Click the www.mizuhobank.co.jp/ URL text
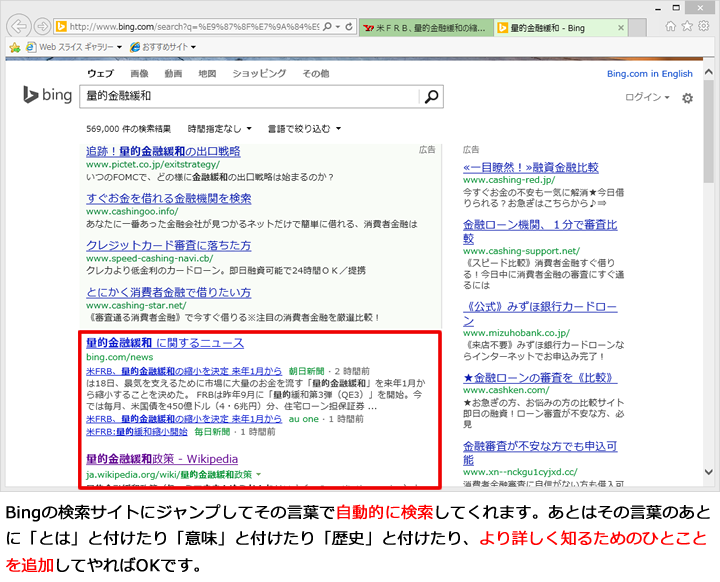 click(x=516, y=333)
